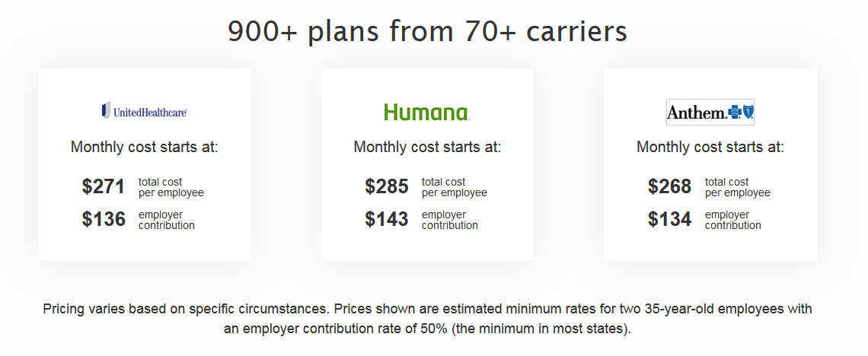Click the Humana $143 employer contribution amount
Screen dimensions: 868x356
(386, 220)
